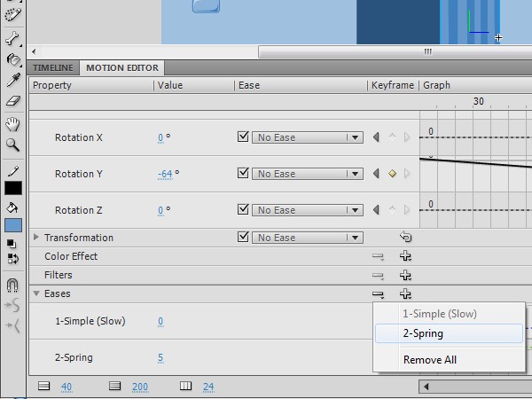The width and height of the screenshot is (532, 399).
Task: Click the Rotation Y keyframe diamond
Action: 392,174
